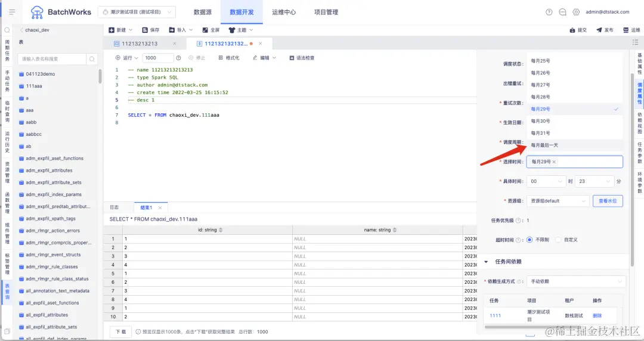Click the back arrow next to chaoxi_dev
Viewport: 644px width, 341px height.
tap(21, 30)
